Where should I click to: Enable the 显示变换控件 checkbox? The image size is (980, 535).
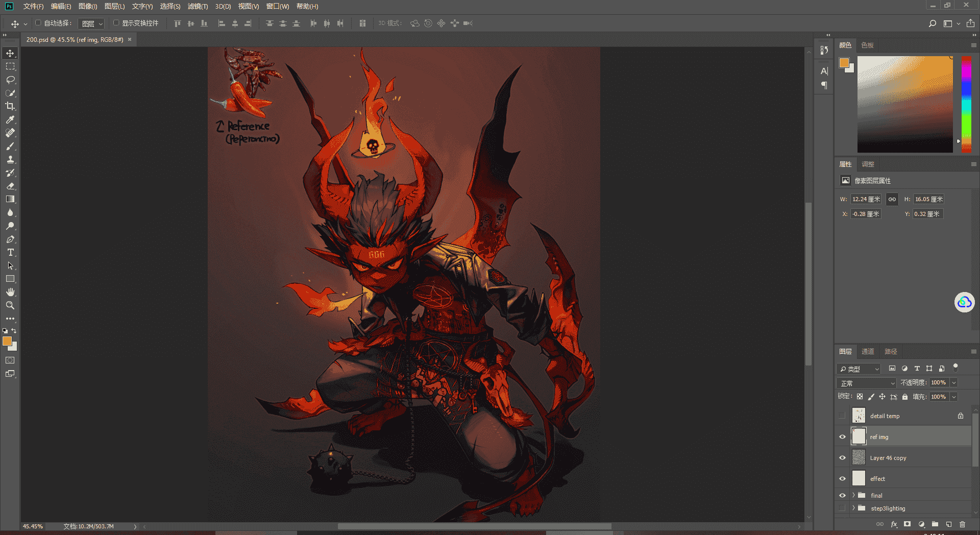(x=116, y=23)
